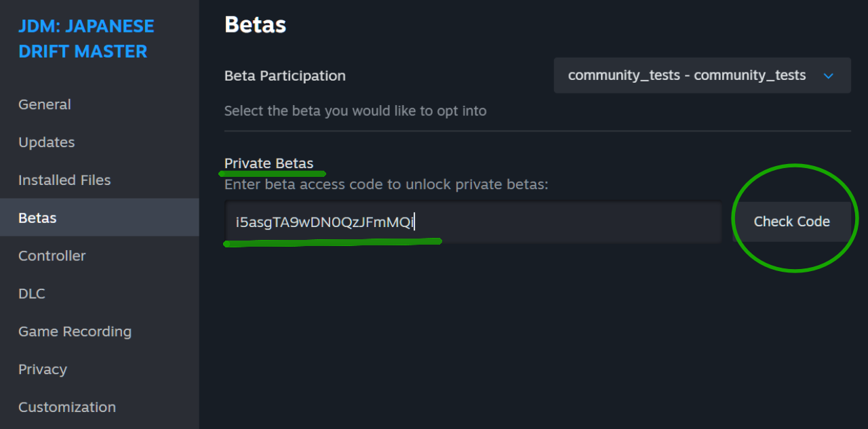Click the Betas page heading
This screenshot has width=868, height=429.
pyautogui.click(x=255, y=24)
